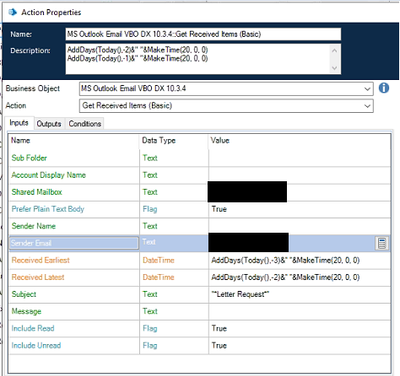Screen dimensions: 400x376
Task: Select the Sender Name row name
Action: point(33,226)
